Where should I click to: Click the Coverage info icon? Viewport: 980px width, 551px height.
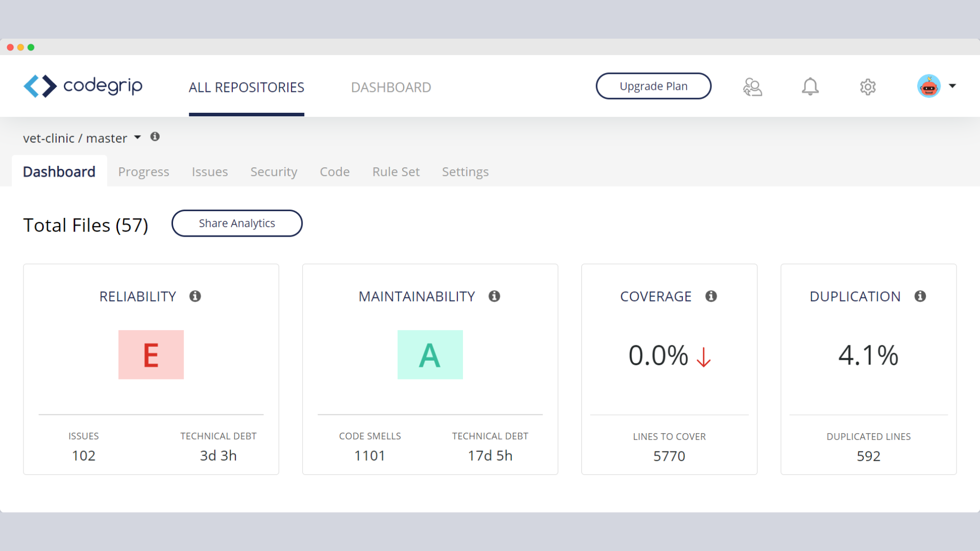pos(711,296)
